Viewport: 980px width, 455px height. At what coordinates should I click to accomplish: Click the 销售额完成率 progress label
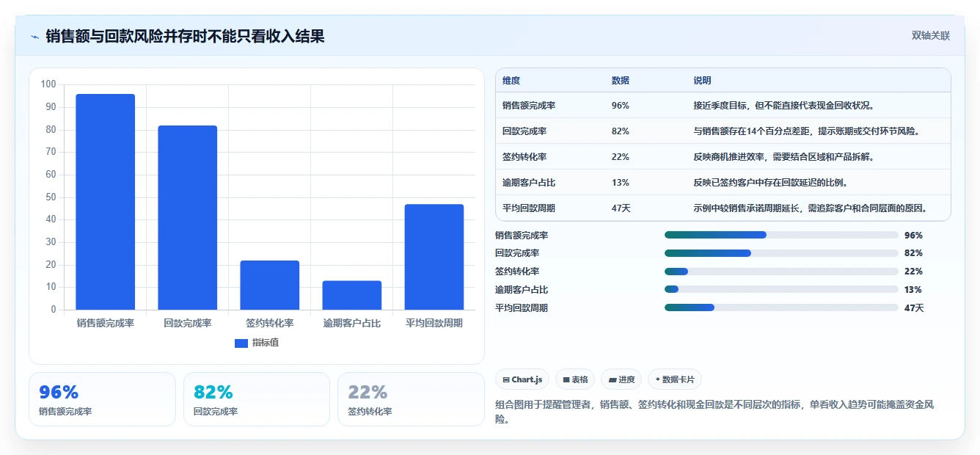pos(522,236)
